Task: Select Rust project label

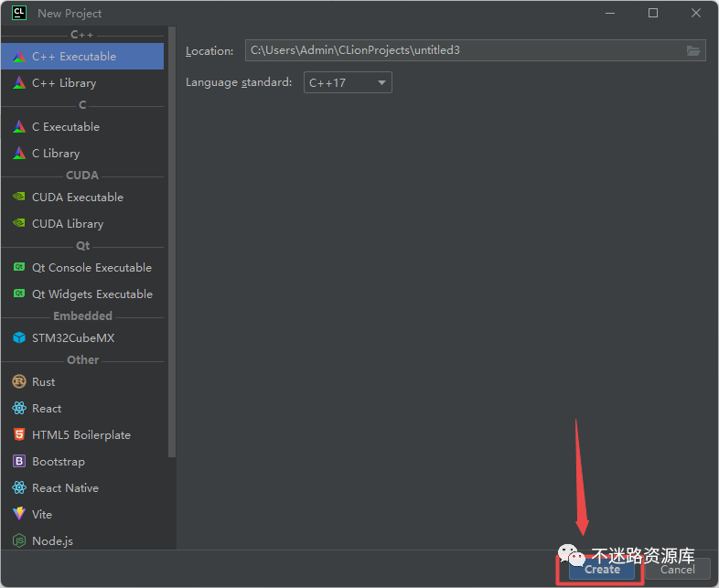Action: point(44,381)
